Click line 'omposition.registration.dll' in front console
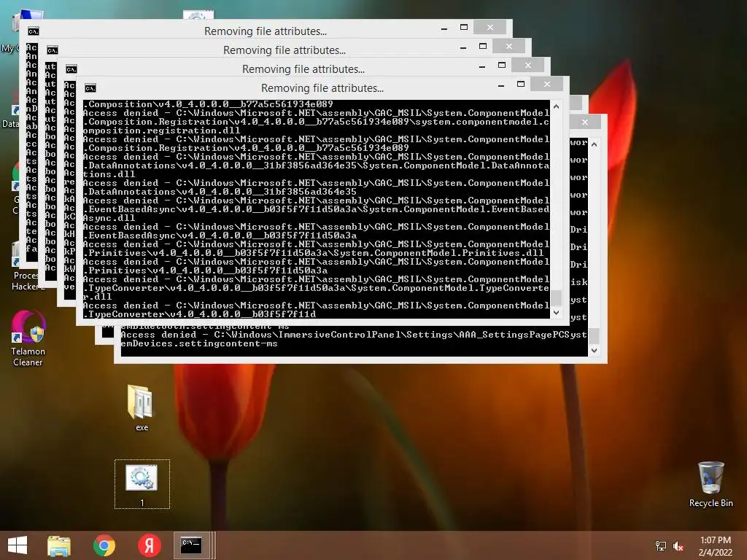 tap(161, 131)
